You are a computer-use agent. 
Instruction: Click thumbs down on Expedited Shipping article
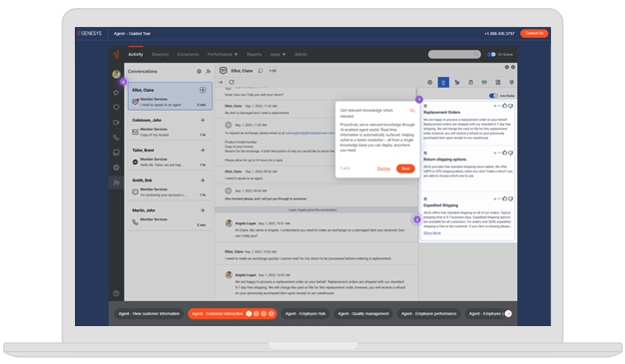(x=510, y=198)
